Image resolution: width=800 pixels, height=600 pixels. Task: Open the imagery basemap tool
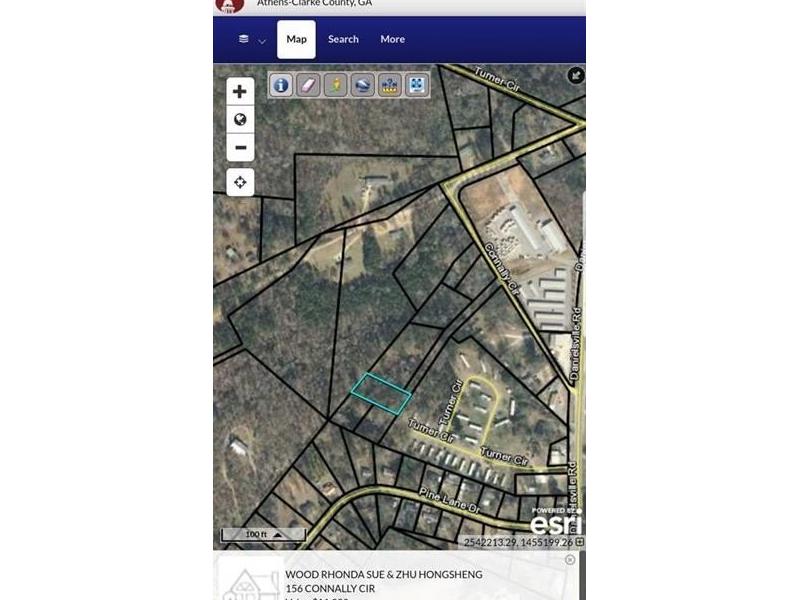(x=362, y=85)
